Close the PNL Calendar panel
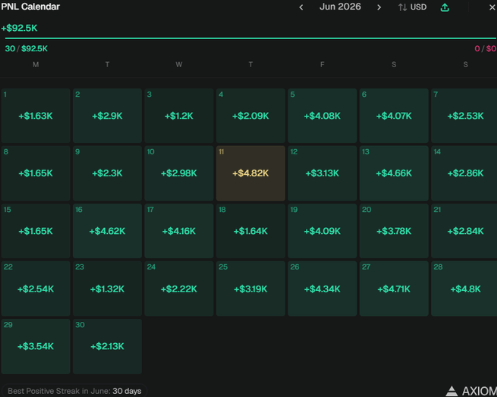The image size is (497, 397). tap(492, 7)
